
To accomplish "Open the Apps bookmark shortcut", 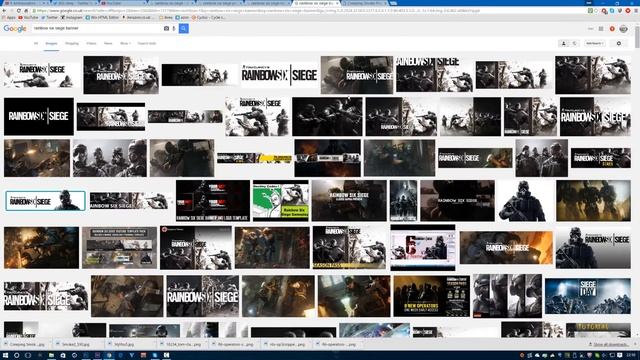I will click(9, 18).
